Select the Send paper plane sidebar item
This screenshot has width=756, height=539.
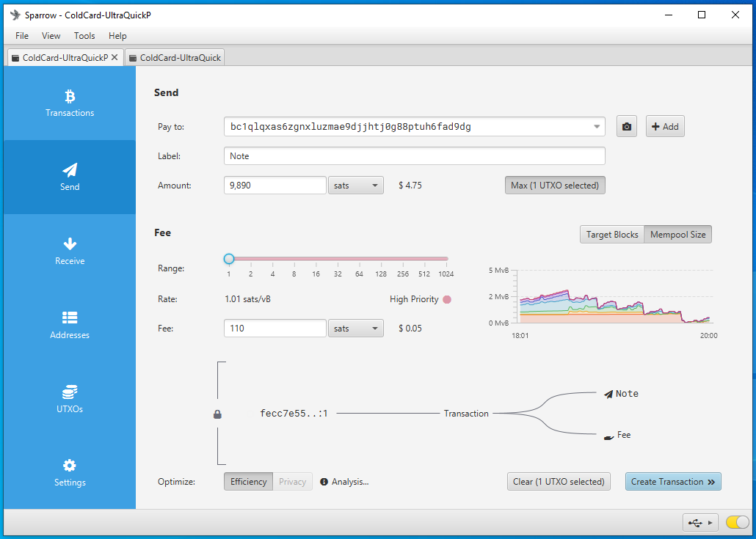(70, 177)
